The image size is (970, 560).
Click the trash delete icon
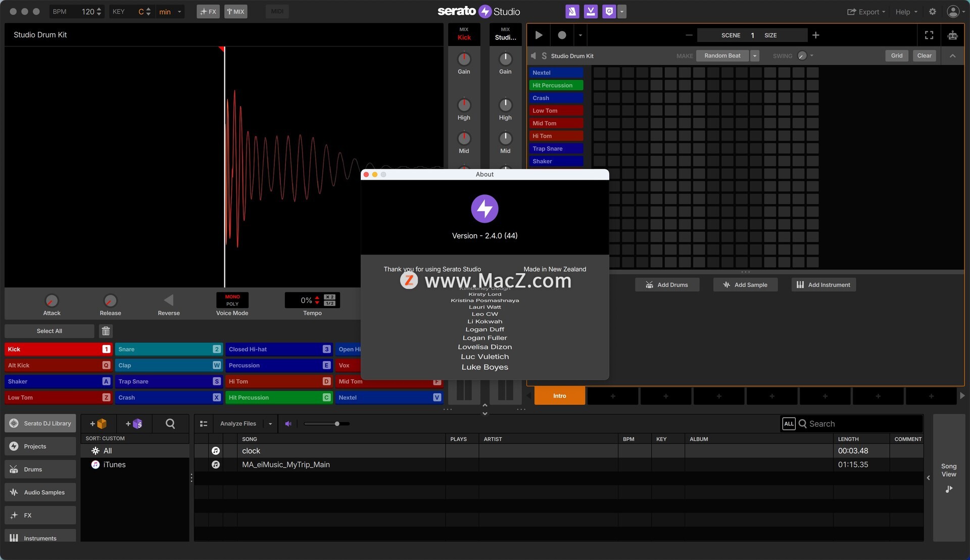click(106, 331)
